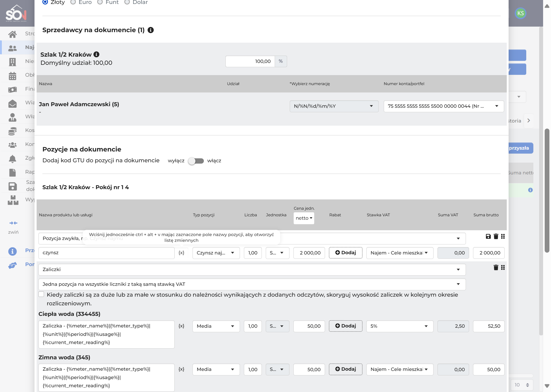Save the czynsz position with the floppy icon
Screen dimensions: 551x392
488,236
